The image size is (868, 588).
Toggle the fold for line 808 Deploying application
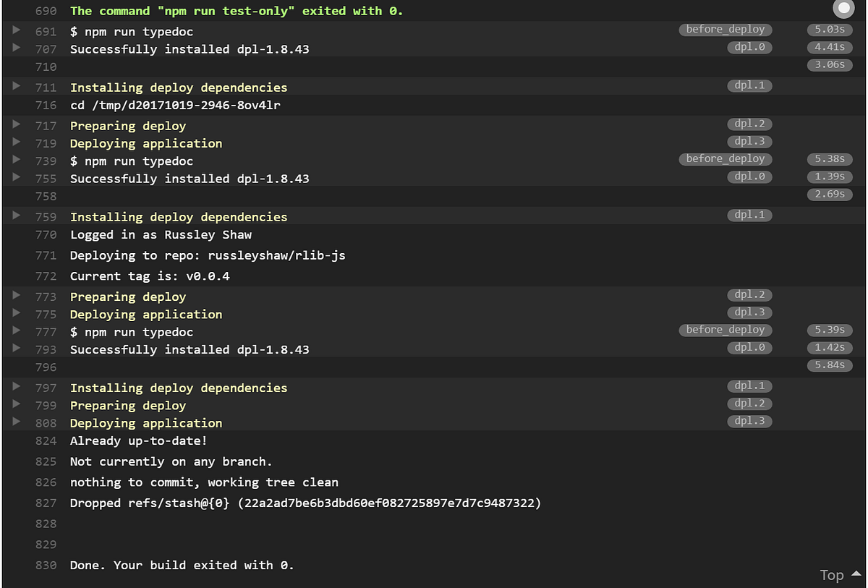(x=16, y=422)
